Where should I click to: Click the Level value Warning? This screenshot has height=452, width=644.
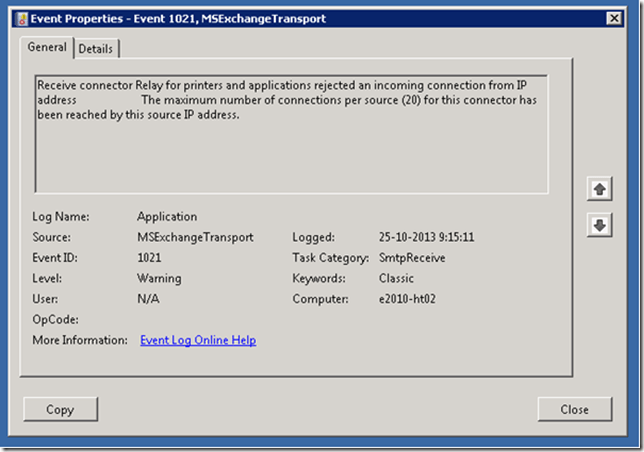[x=159, y=278]
